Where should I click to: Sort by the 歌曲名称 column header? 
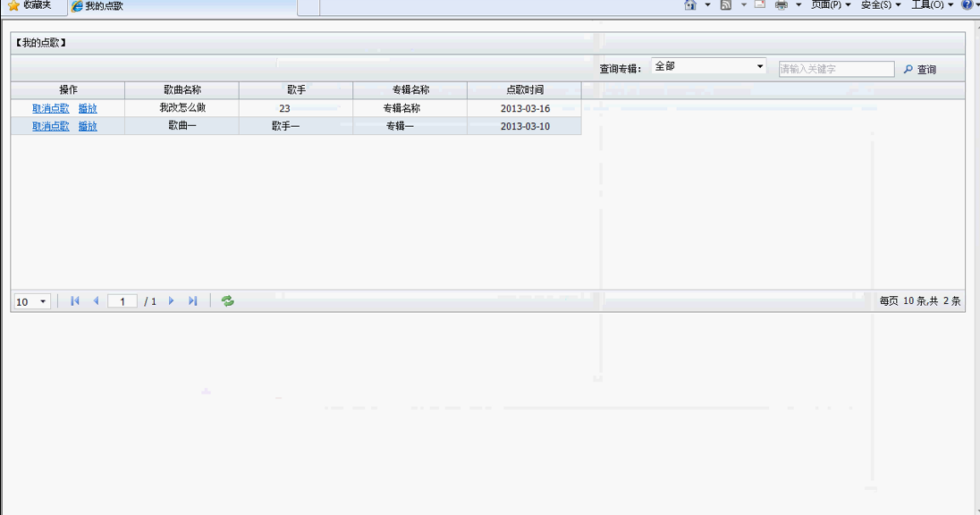point(182,90)
